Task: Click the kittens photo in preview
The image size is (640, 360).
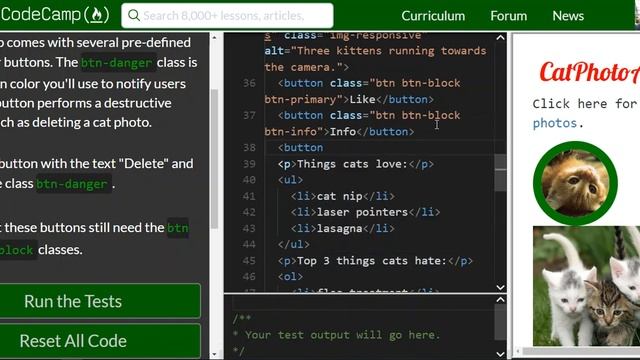Action: pos(587,286)
